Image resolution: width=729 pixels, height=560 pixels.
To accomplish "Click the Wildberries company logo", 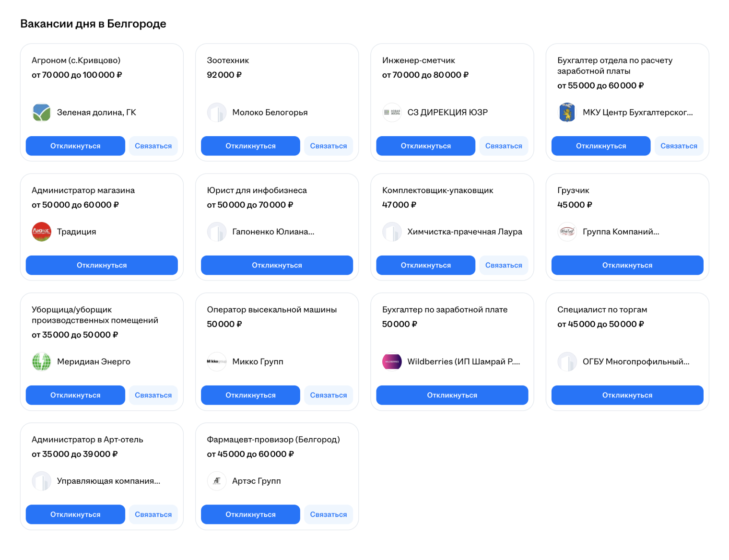I will (392, 362).
